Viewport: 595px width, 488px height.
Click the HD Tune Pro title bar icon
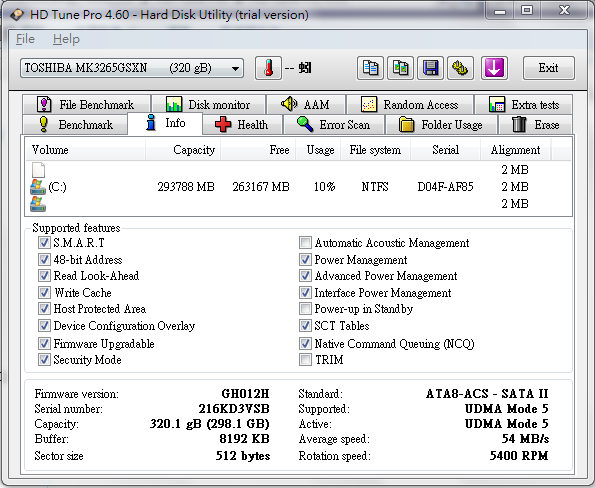pos(17,15)
